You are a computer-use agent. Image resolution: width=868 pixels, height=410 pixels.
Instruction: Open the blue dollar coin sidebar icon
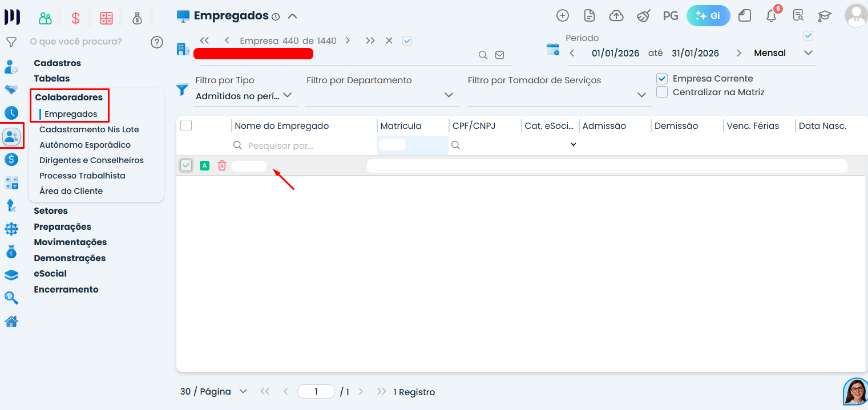pyautogui.click(x=11, y=160)
